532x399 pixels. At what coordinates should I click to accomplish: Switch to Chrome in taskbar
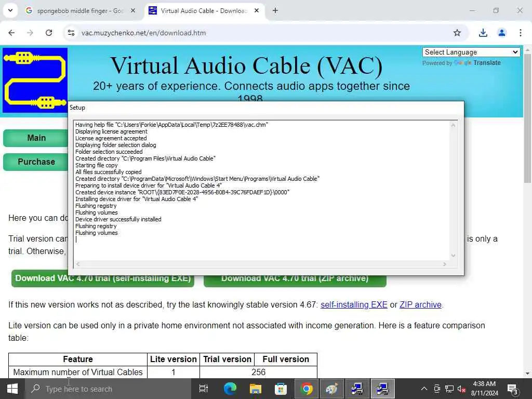click(306, 389)
